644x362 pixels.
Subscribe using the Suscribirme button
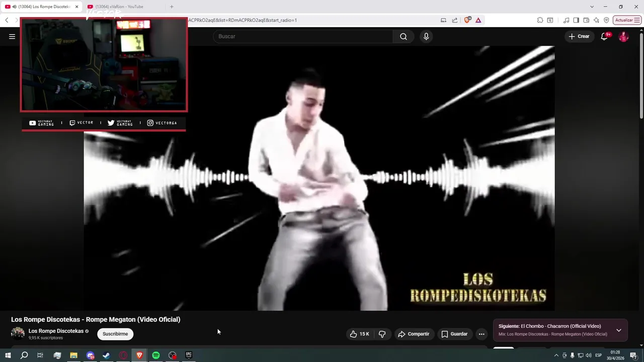[115, 334]
